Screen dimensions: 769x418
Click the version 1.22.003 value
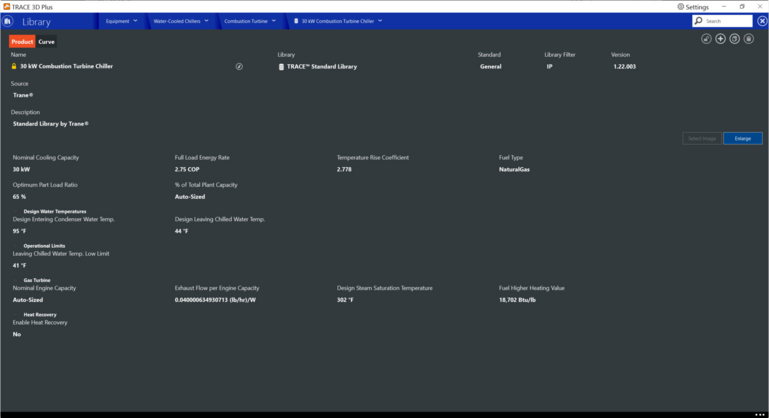pos(624,67)
